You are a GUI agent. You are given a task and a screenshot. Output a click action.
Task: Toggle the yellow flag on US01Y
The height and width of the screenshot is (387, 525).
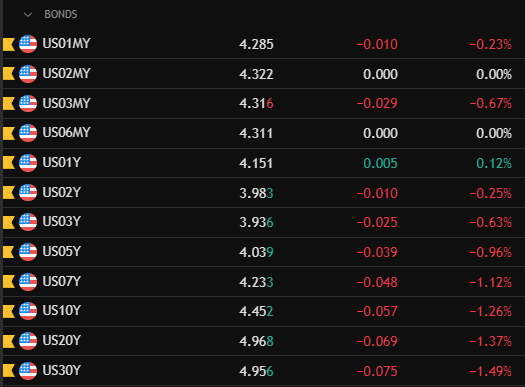pos(9,163)
